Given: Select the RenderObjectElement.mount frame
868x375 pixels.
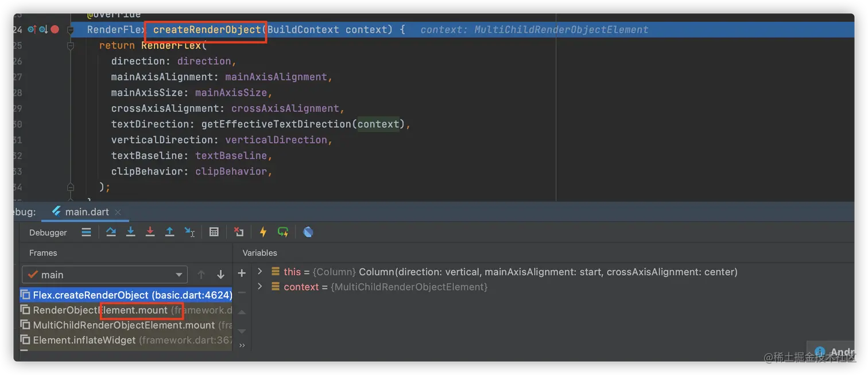Looking at the screenshot, I should [126, 310].
